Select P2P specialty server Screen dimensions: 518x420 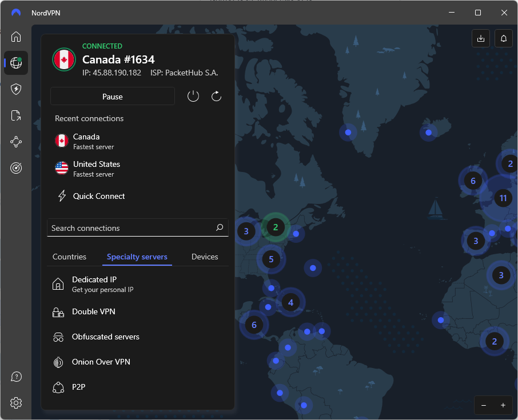(138, 387)
